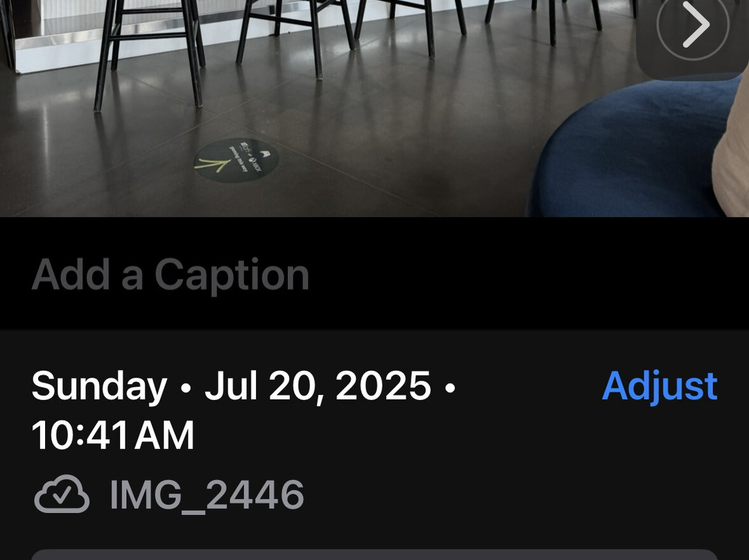Tap the far-right bar stool legs
The width and height of the screenshot is (749, 560).
click(x=544, y=21)
